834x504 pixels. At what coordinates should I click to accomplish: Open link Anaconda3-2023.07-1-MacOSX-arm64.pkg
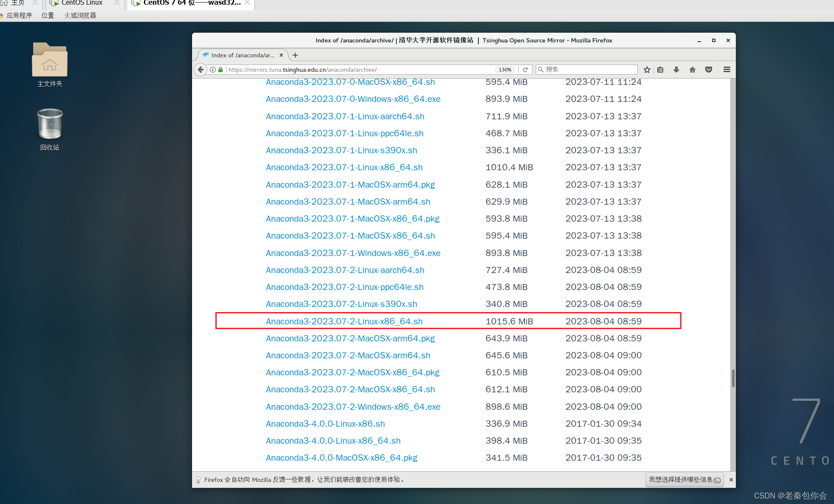[350, 185]
